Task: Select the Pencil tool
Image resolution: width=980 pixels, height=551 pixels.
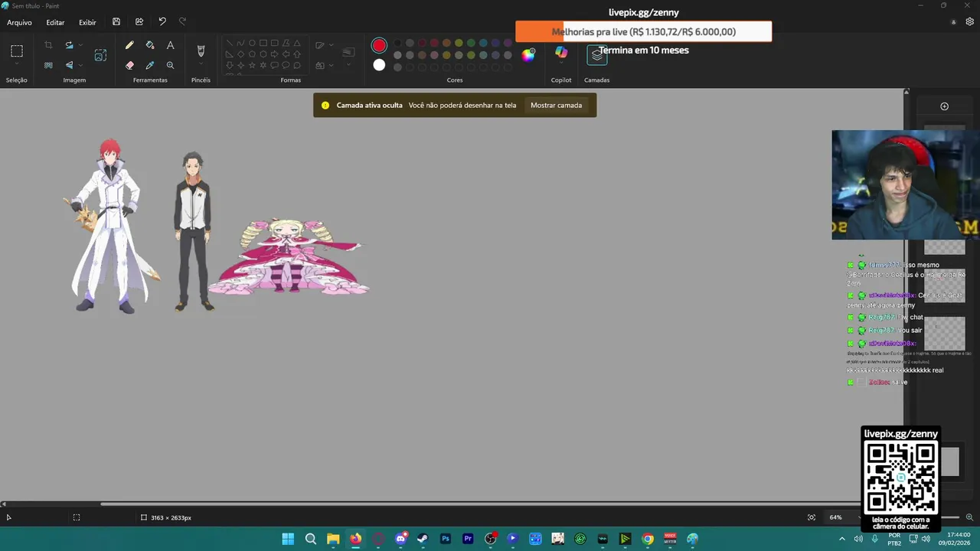Action: tap(129, 45)
